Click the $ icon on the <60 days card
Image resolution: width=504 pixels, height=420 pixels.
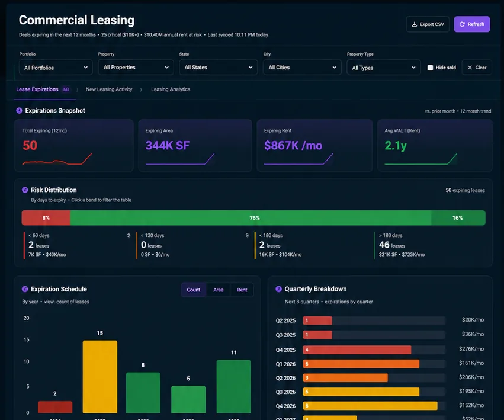tap(129, 235)
